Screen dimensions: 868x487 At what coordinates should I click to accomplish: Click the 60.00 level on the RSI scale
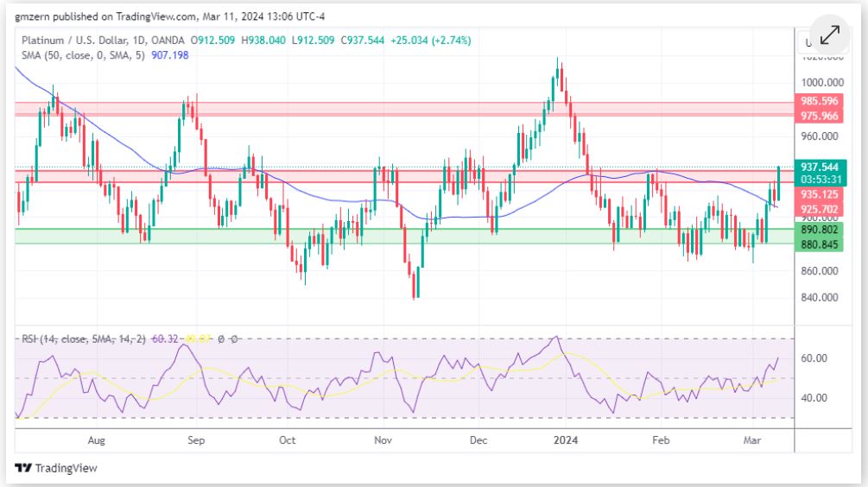[x=815, y=358]
